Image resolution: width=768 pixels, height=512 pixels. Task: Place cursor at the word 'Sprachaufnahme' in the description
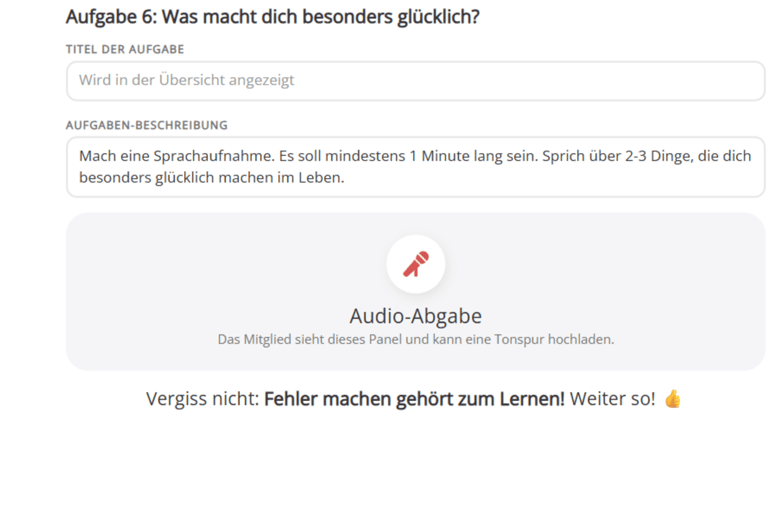point(214,156)
